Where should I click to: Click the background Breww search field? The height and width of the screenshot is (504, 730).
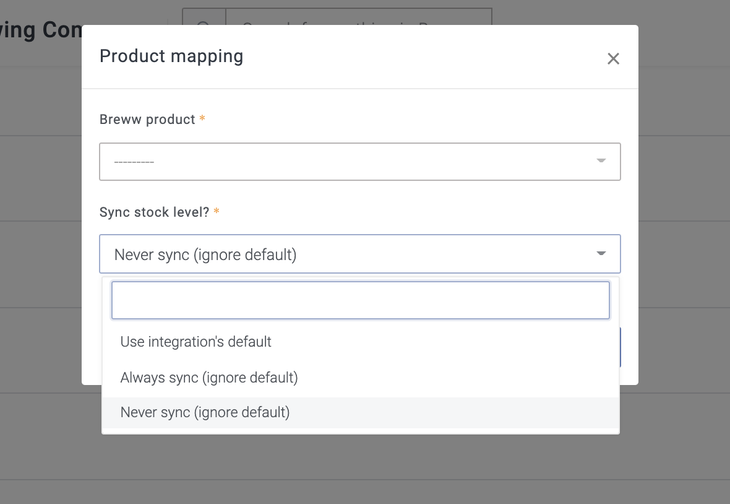[360, 20]
